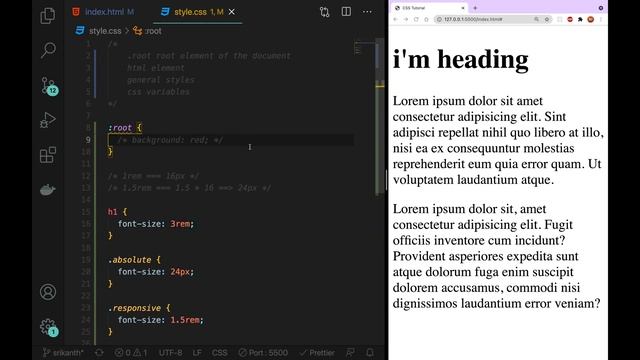Open a new browser tab
This screenshot has height=360, width=640.
475,8
